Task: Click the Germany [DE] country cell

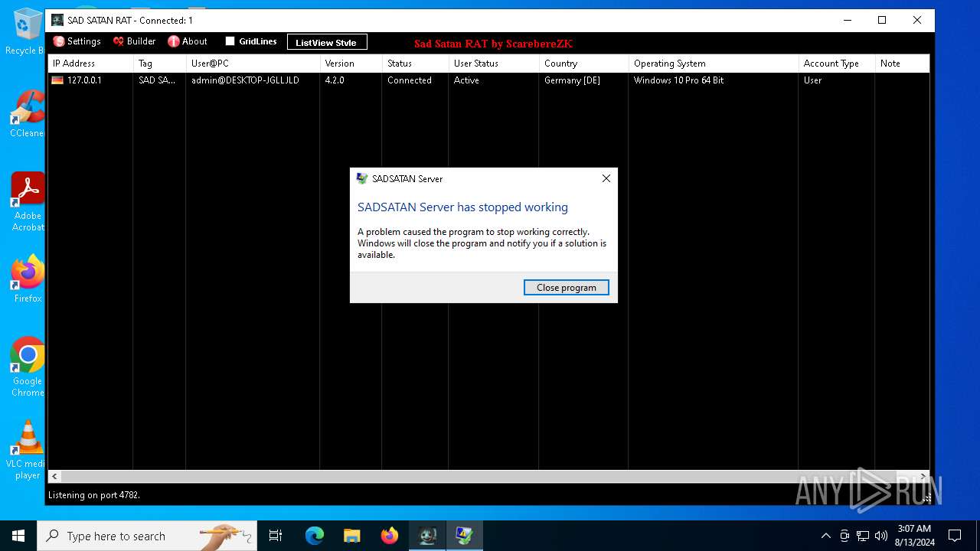Action: [572, 80]
